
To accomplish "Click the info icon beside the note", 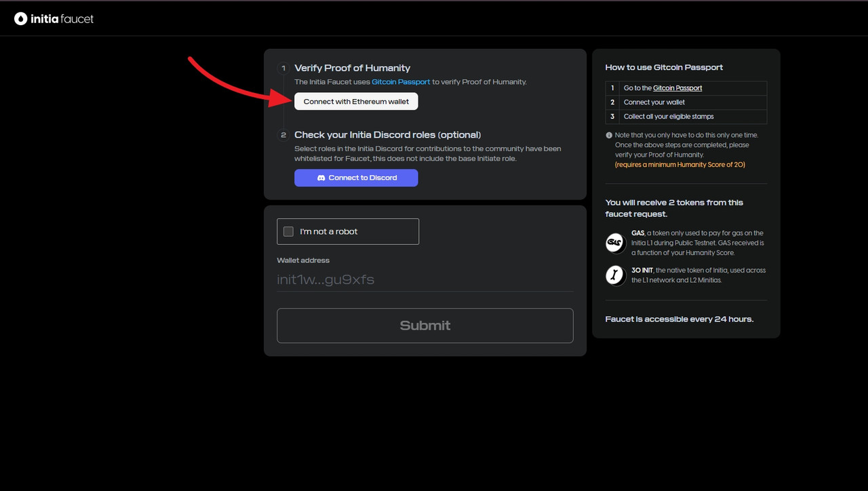I will click(x=609, y=135).
